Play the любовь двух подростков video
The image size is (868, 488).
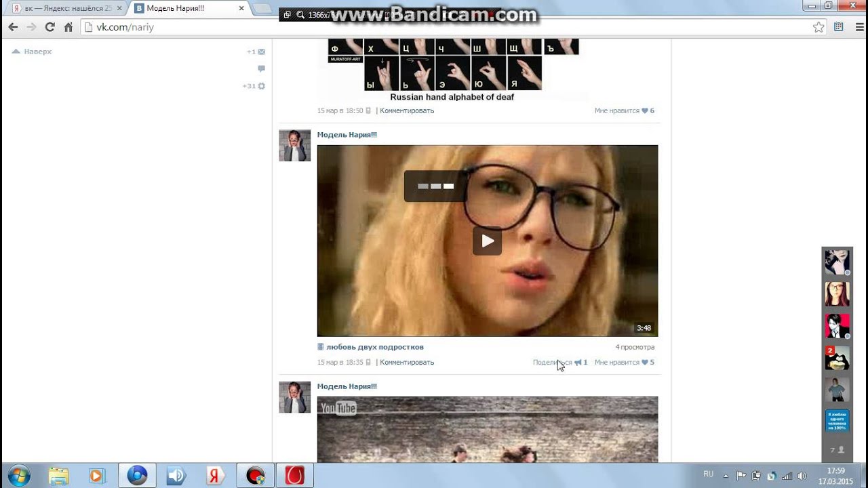click(487, 241)
